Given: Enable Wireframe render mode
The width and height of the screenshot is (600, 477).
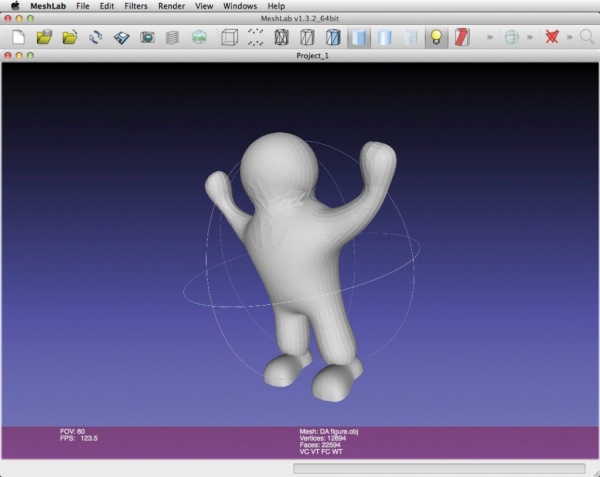Looking at the screenshot, I should 281,37.
